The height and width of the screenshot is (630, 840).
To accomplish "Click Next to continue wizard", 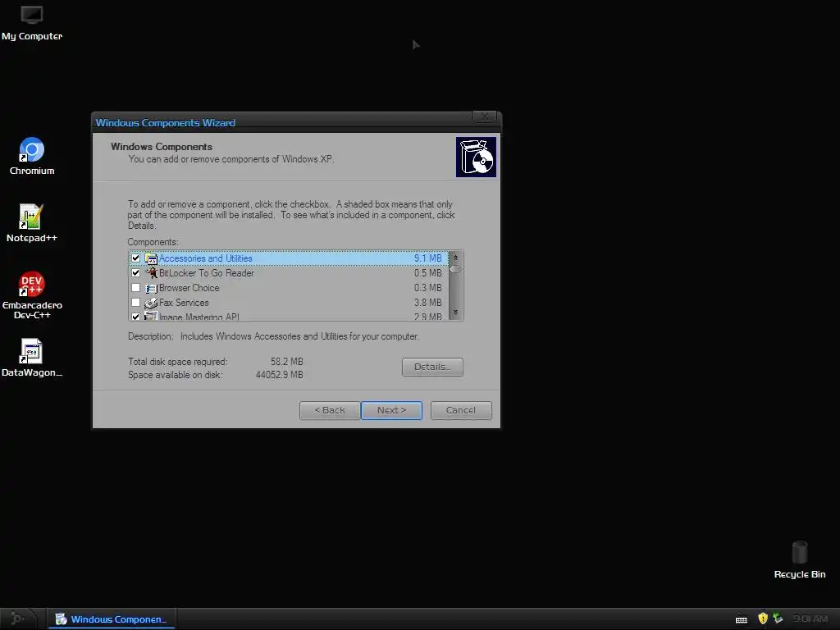I will pyautogui.click(x=391, y=410).
